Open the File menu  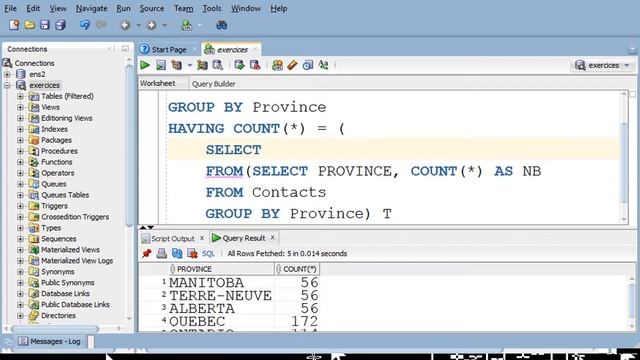coord(10,8)
